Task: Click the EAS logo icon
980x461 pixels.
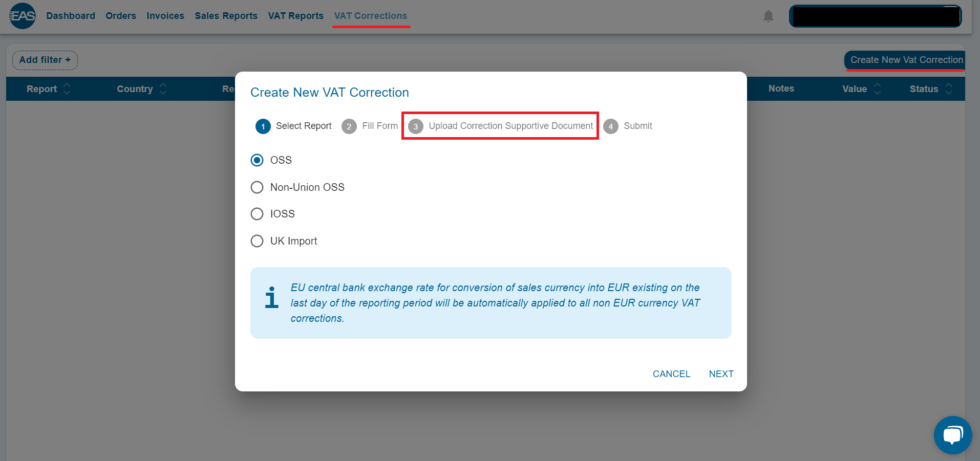Action: tap(23, 16)
